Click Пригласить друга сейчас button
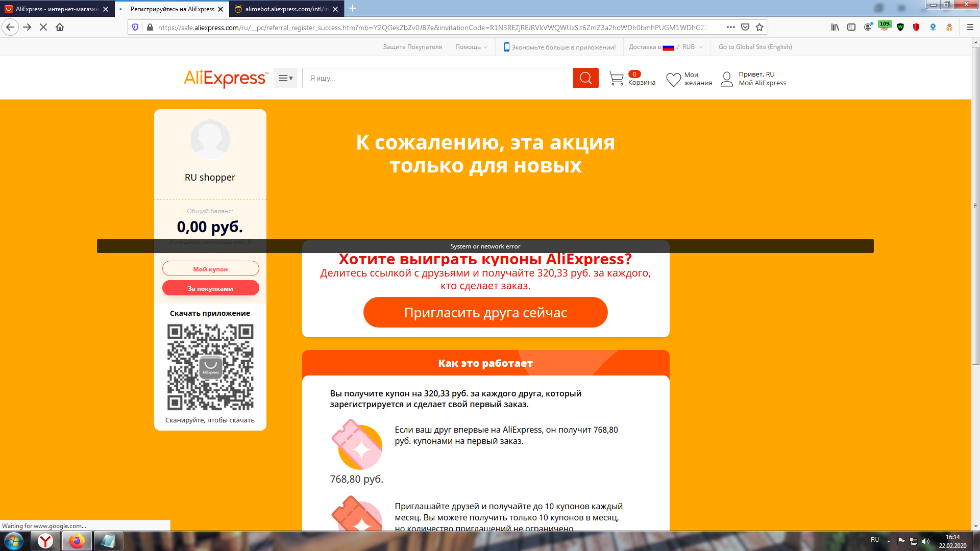Viewport: 980px width, 551px height. [485, 312]
